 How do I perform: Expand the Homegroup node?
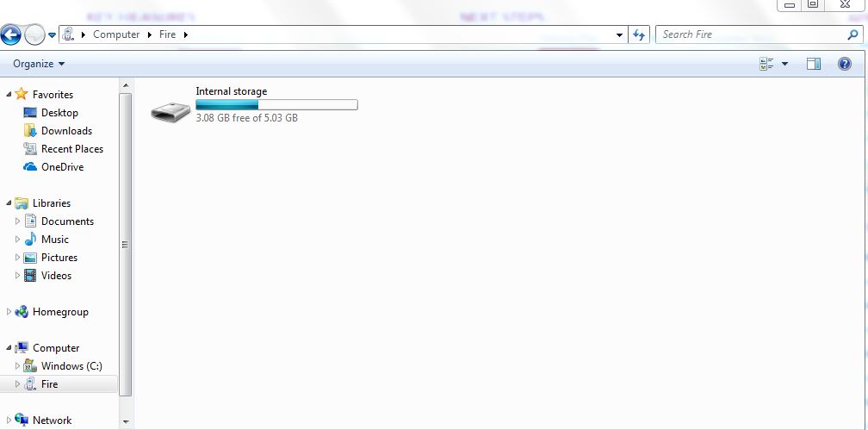coord(9,312)
